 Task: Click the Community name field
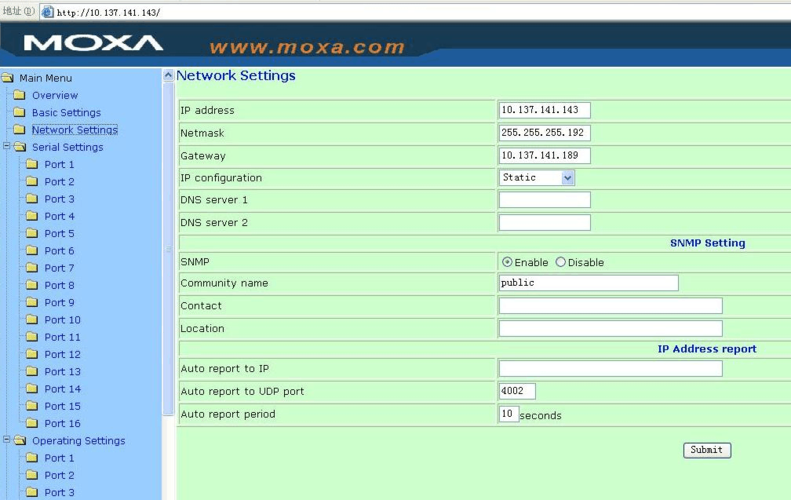(588, 283)
